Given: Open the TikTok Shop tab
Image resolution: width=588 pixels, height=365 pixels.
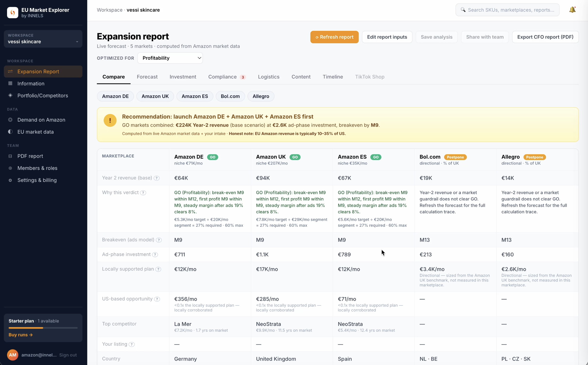Looking at the screenshot, I should tap(370, 77).
